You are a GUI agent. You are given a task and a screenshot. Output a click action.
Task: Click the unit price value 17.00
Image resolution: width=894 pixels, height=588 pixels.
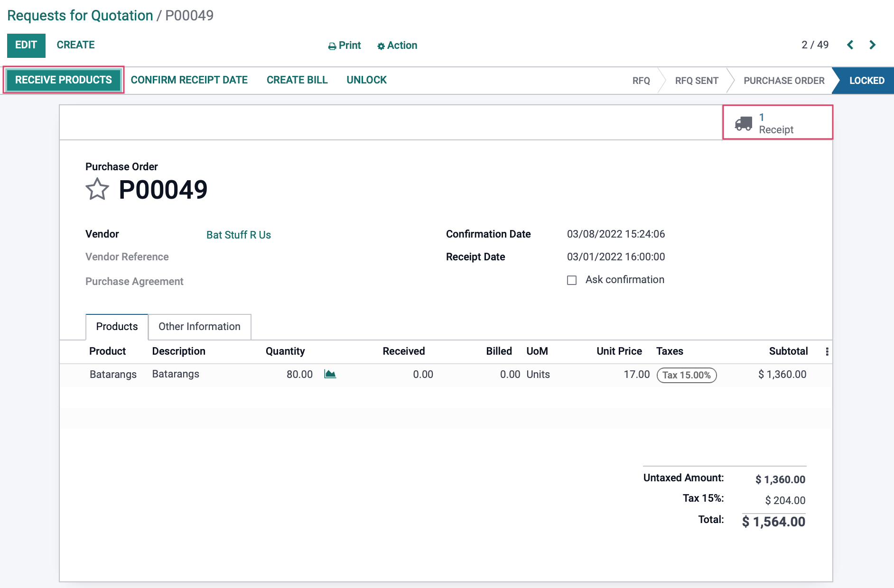[636, 375]
